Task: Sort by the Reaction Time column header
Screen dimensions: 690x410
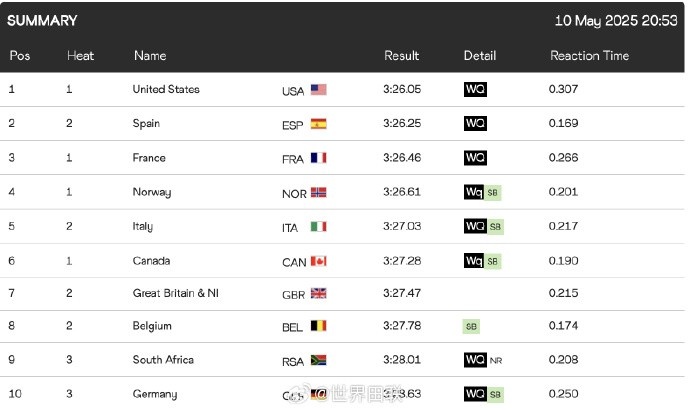Action: point(589,56)
